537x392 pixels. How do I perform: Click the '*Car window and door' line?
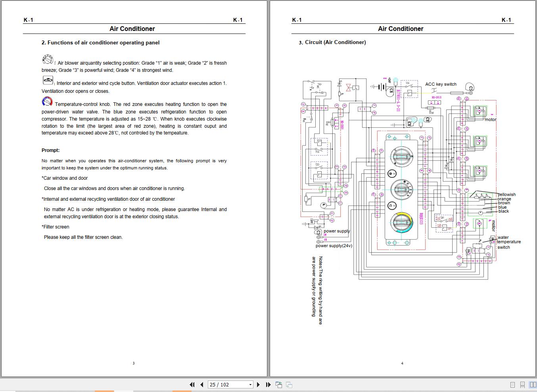click(x=65, y=178)
